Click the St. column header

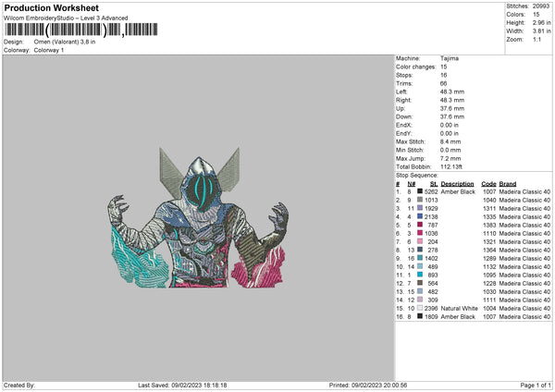(433, 183)
